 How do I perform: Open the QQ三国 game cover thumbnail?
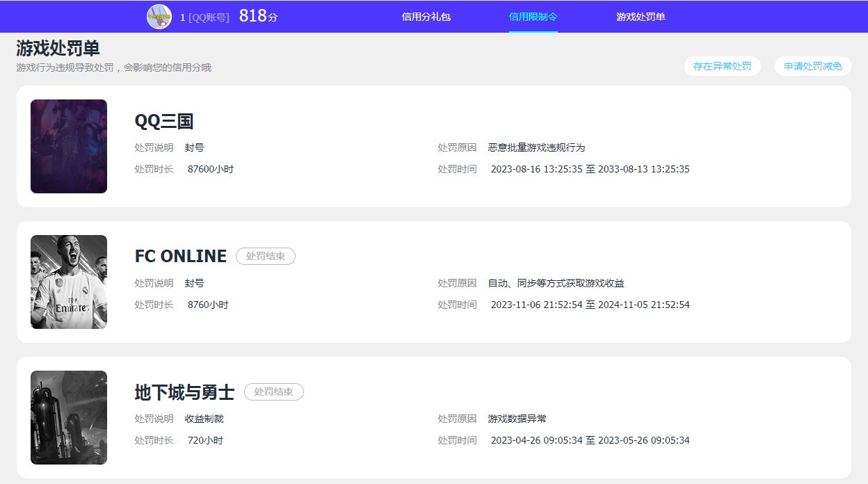pos(69,146)
